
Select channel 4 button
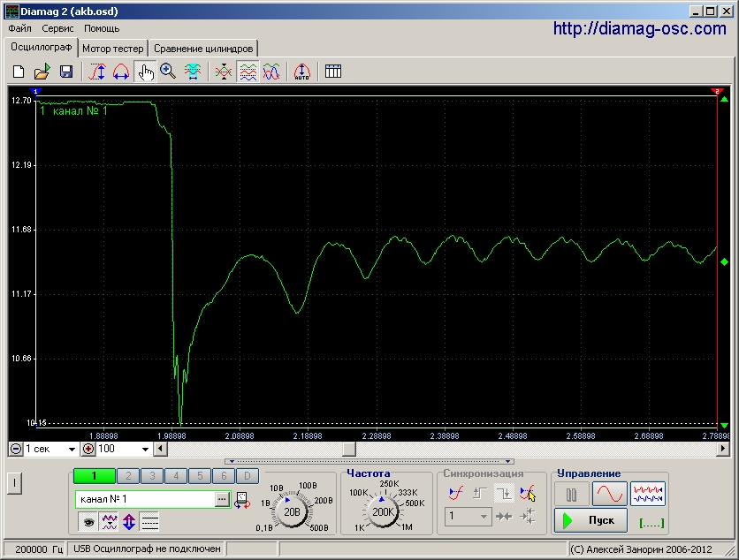click(176, 476)
